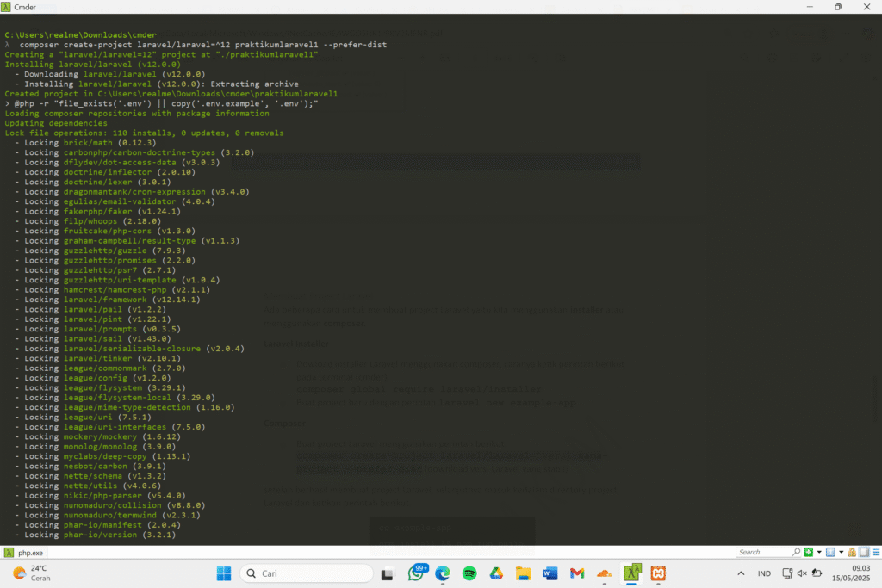The width and height of the screenshot is (882, 588).
Task: Click the Cari taskbar search box
Action: click(306, 573)
